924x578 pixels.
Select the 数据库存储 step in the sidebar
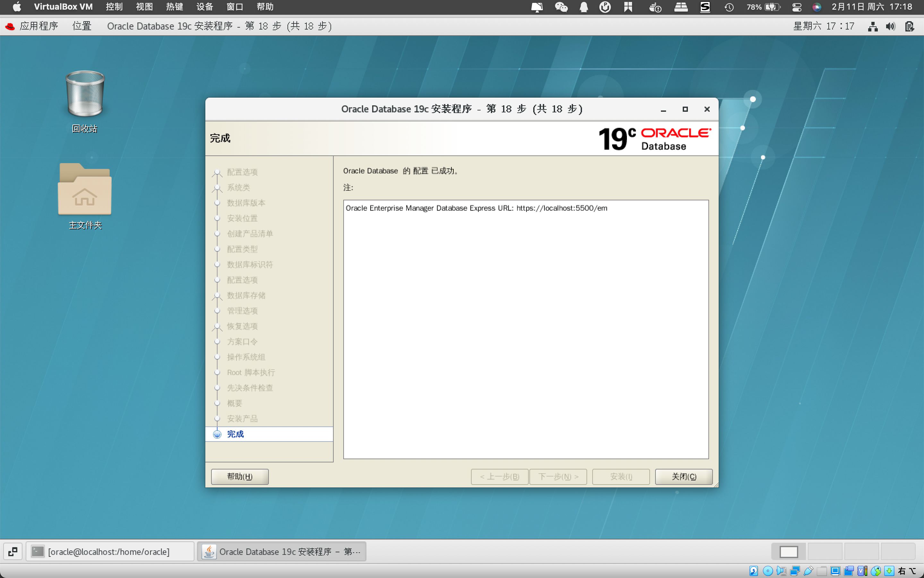246,295
